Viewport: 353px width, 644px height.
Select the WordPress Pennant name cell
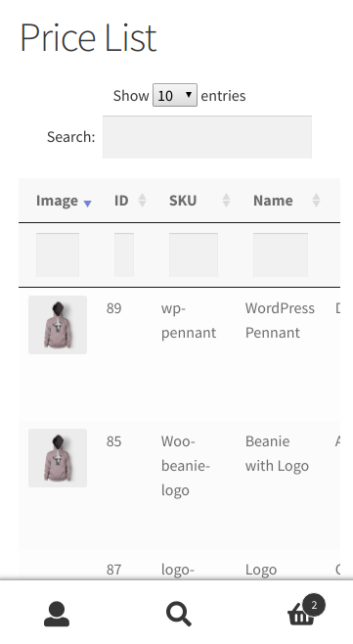(280, 320)
